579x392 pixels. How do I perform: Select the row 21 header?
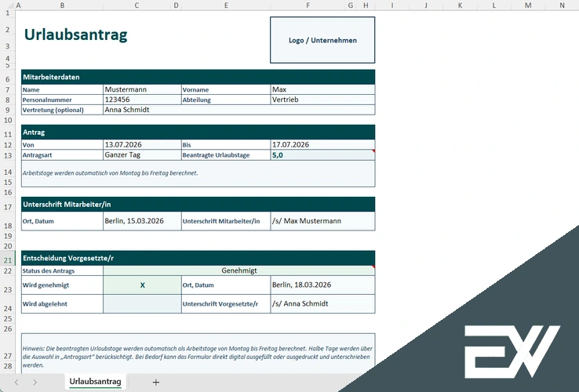(x=7, y=260)
